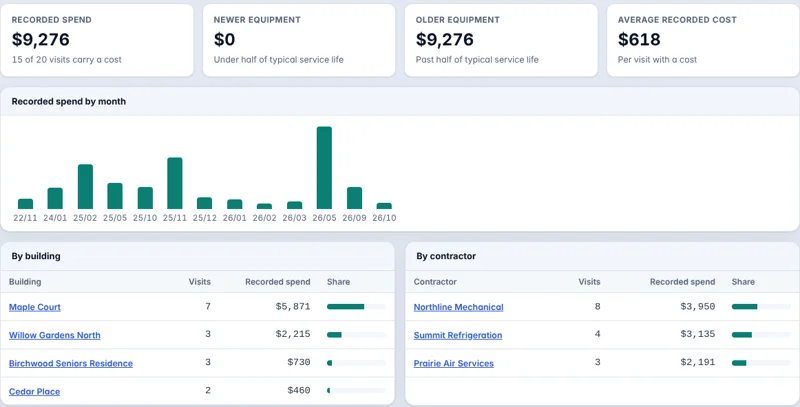Click 'Per visit with a cost' text
Screen dimensions: 800x407
(657, 60)
